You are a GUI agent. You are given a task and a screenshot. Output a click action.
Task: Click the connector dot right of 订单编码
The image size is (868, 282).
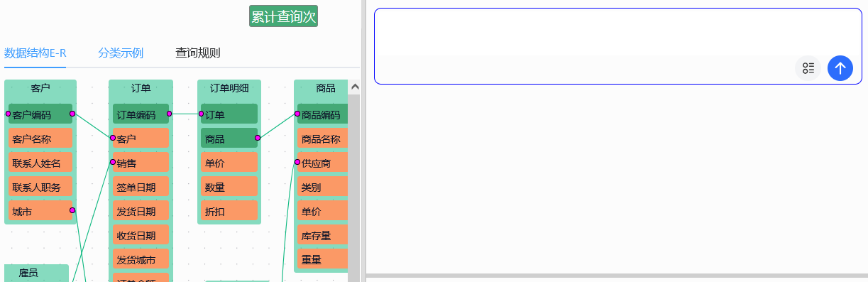click(x=169, y=114)
